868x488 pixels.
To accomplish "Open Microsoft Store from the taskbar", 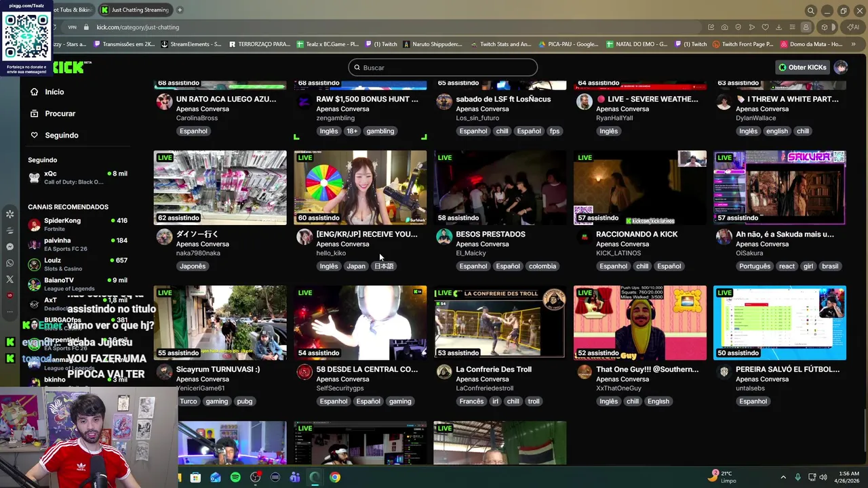I will point(195,477).
